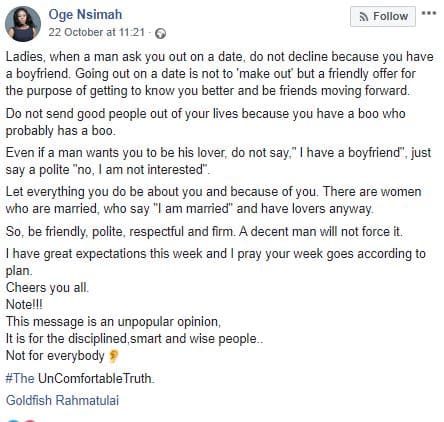Image resolution: width=444 pixels, height=422 pixels.
Task: Click the blue Like reaction icon
Action: 13,420
